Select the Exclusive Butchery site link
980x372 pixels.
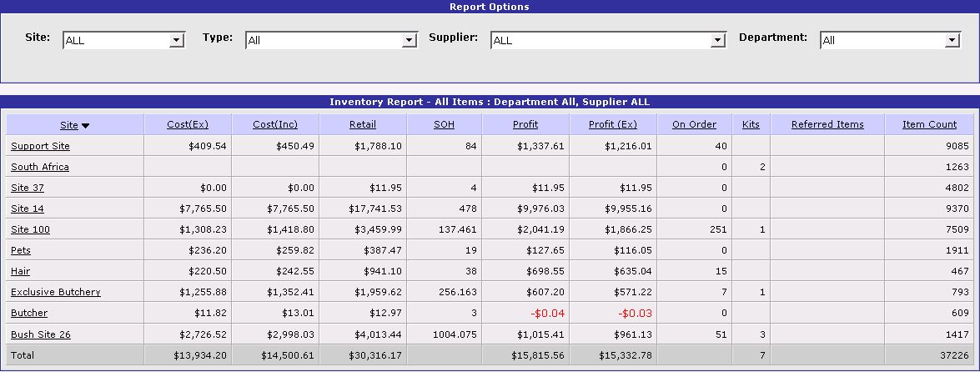[x=55, y=292]
